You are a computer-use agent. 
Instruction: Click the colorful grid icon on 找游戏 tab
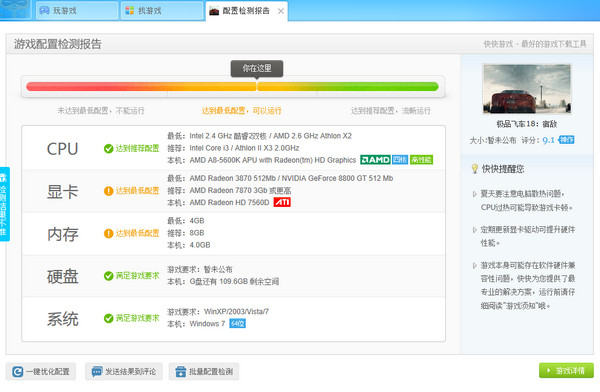[130, 11]
